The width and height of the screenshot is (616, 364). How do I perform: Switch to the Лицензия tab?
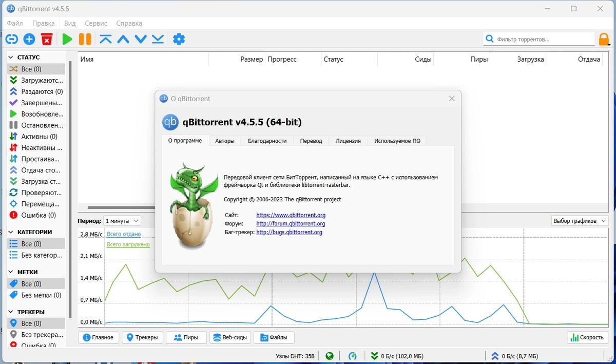tap(348, 141)
